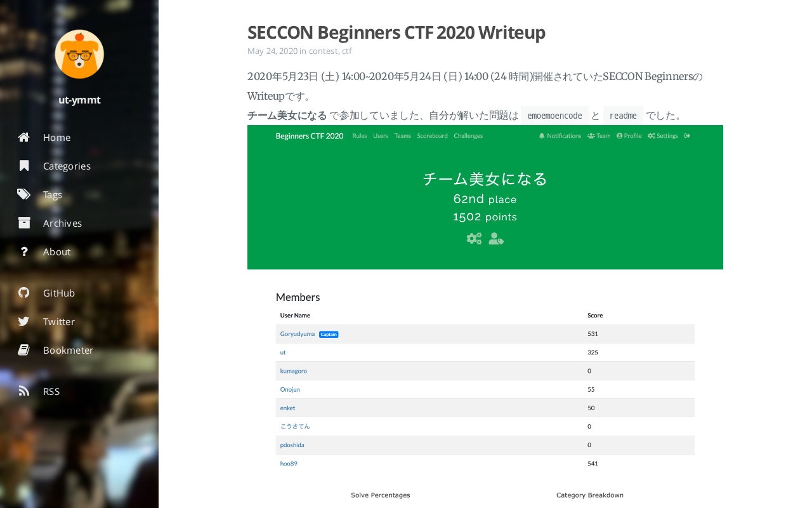Click the ut-ymmt author name
Screen dimensions: 812x508
[x=79, y=100]
